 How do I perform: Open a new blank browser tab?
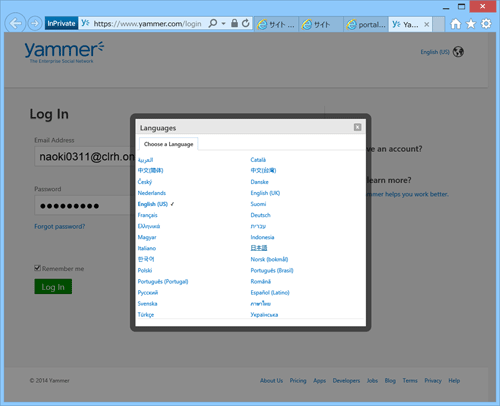click(438, 24)
